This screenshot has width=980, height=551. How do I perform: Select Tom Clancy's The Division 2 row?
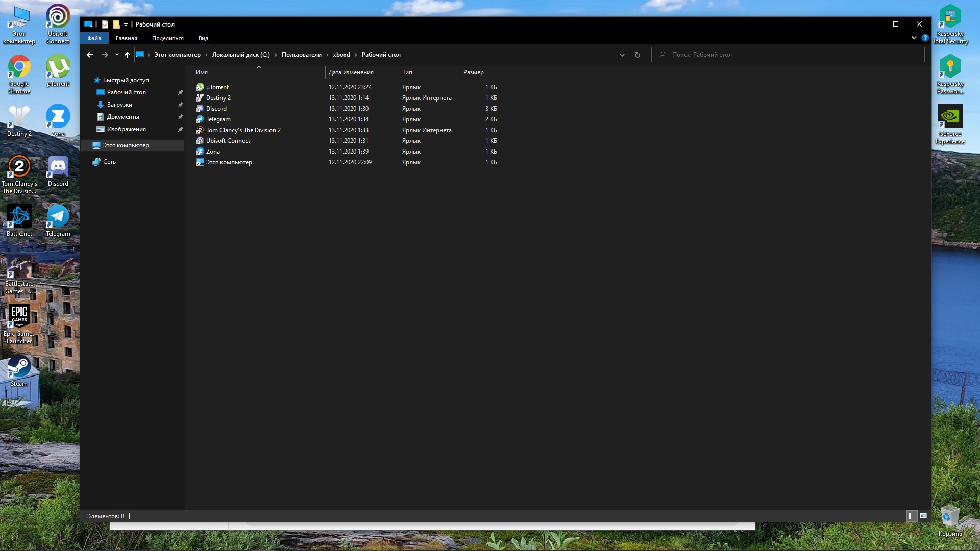click(x=346, y=130)
